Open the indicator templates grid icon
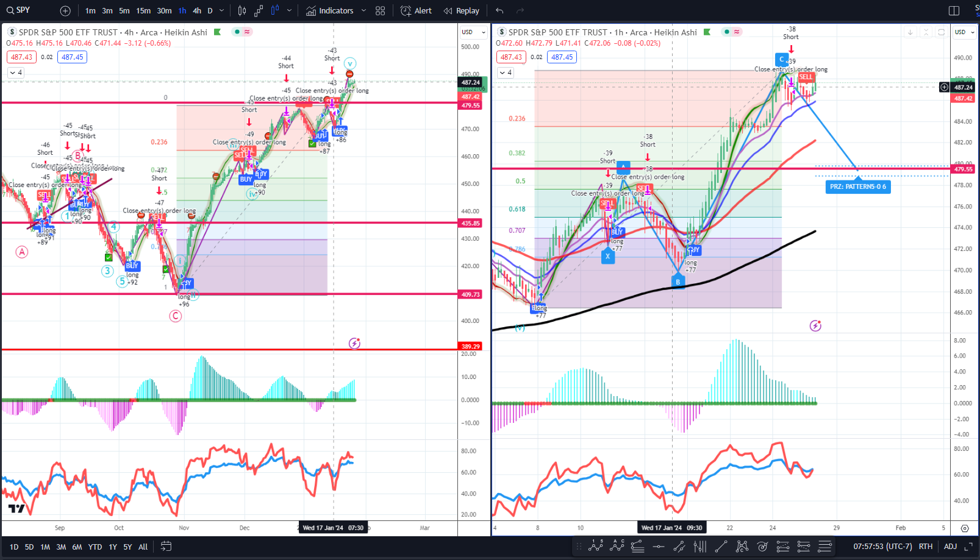The height and width of the screenshot is (560, 980). 381,10
